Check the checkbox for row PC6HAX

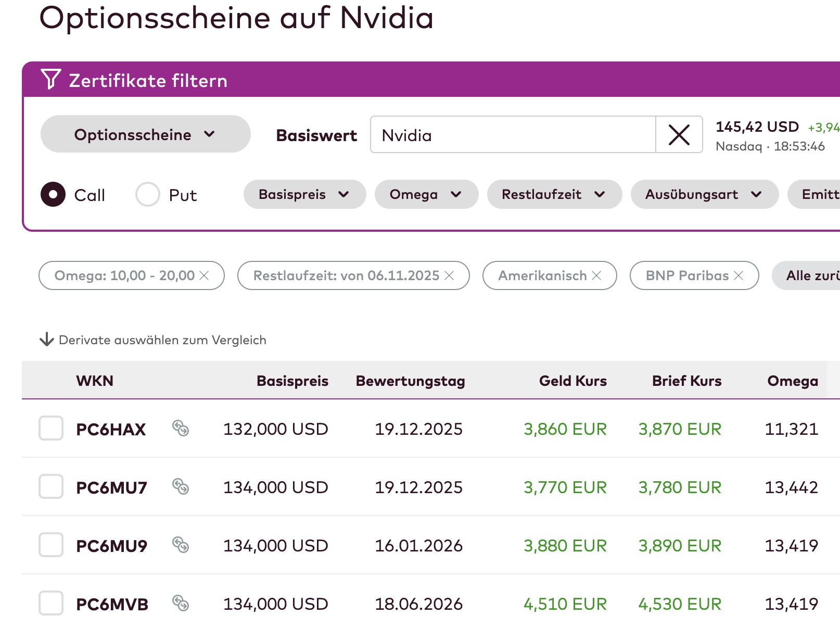coord(50,429)
